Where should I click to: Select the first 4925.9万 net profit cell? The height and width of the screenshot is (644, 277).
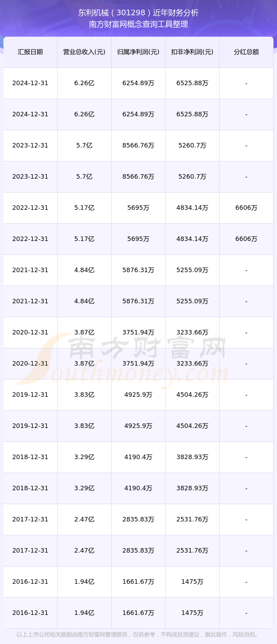(138, 395)
